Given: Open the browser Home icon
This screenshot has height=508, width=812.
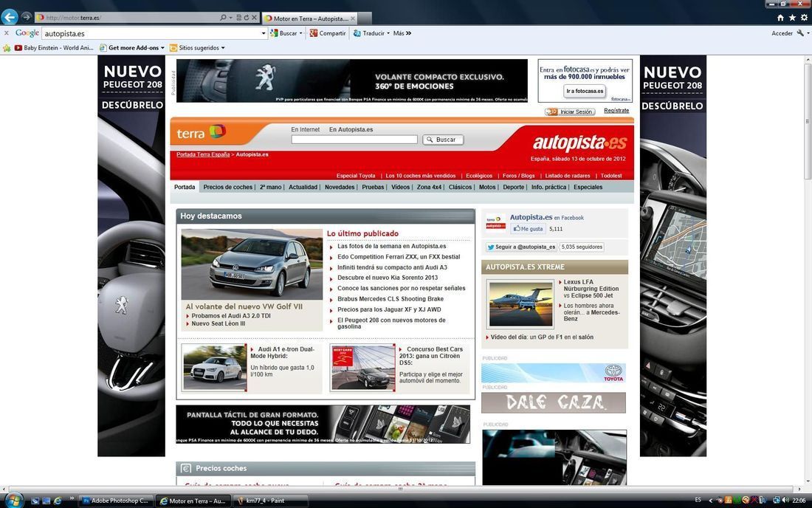Looking at the screenshot, I should [x=780, y=18].
